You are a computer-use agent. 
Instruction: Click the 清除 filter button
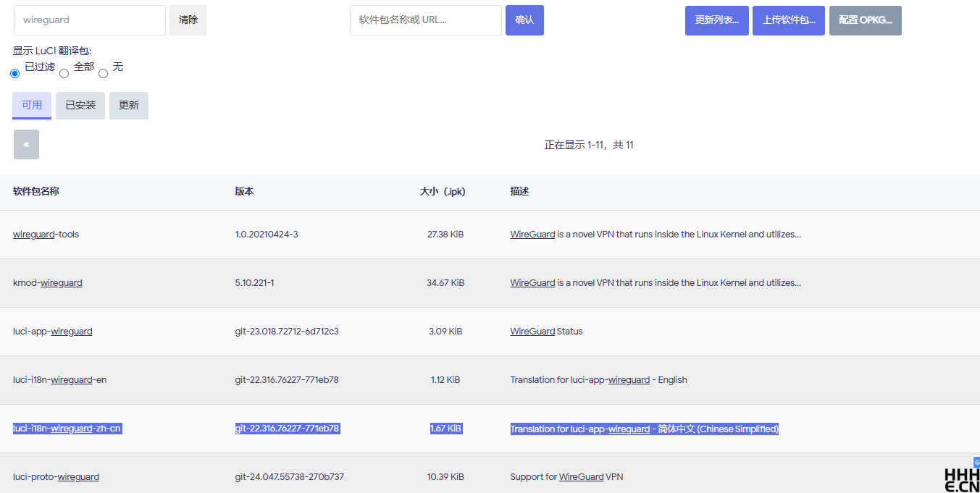click(x=188, y=20)
